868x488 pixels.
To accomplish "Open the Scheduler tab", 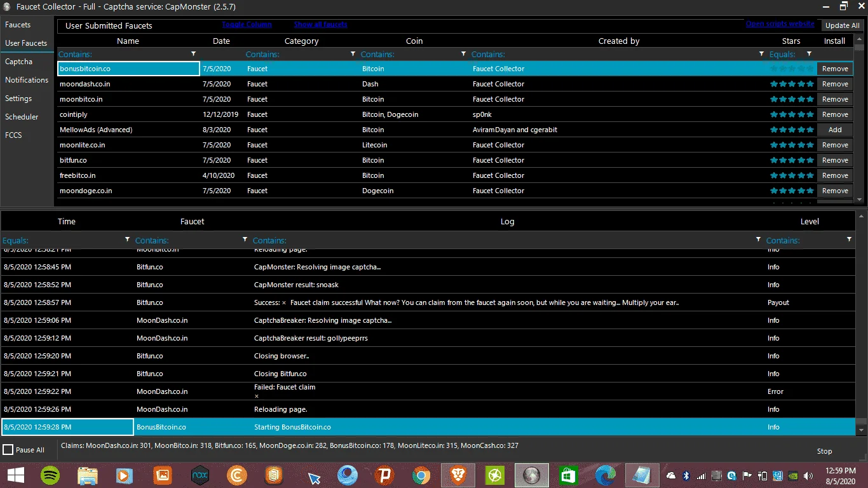I will (27, 117).
